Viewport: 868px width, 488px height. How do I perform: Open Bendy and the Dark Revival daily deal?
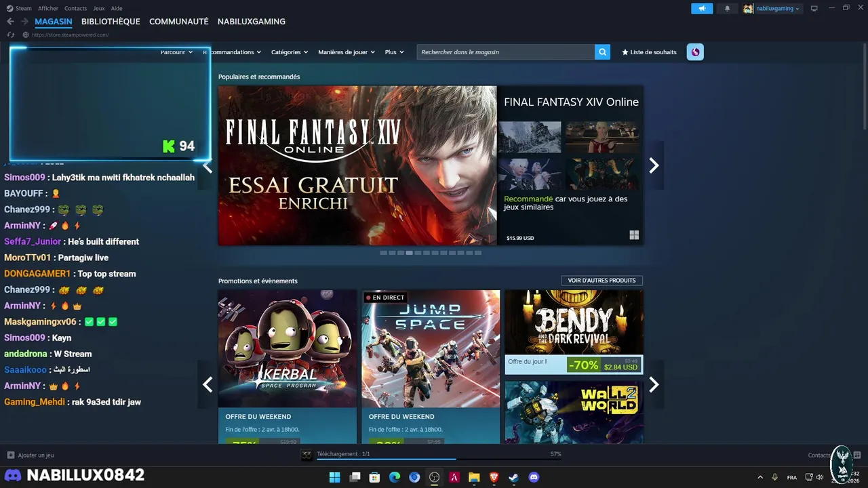point(574,332)
